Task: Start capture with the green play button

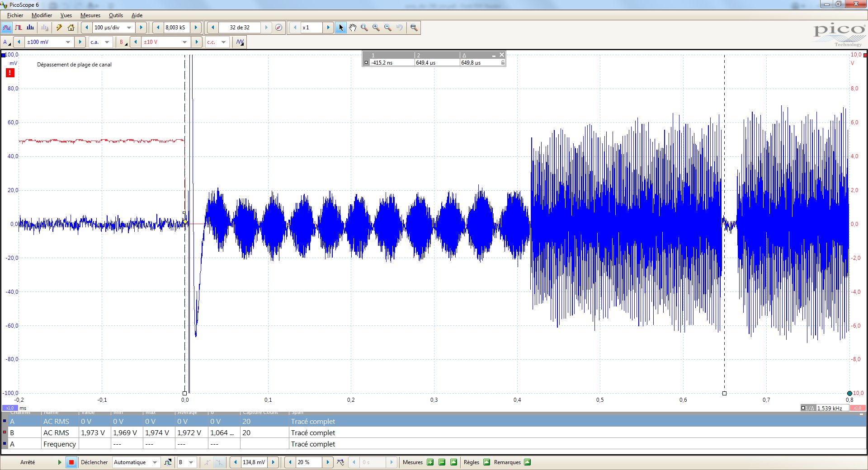Action: click(x=60, y=462)
